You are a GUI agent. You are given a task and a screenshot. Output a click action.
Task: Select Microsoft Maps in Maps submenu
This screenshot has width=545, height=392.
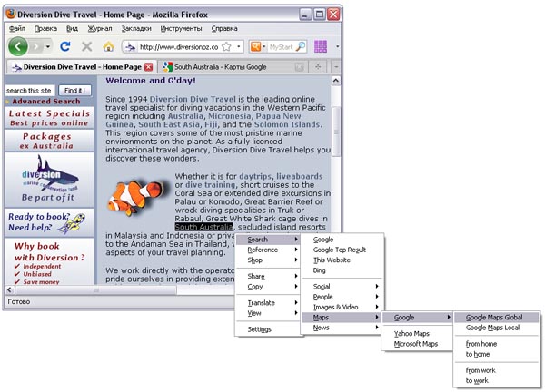(x=417, y=344)
